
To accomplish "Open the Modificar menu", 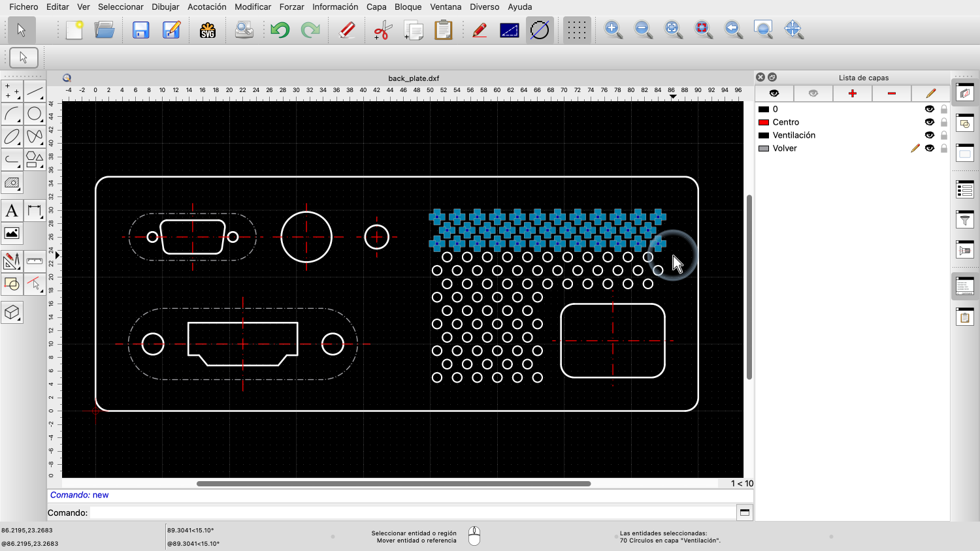I will (x=253, y=7).
